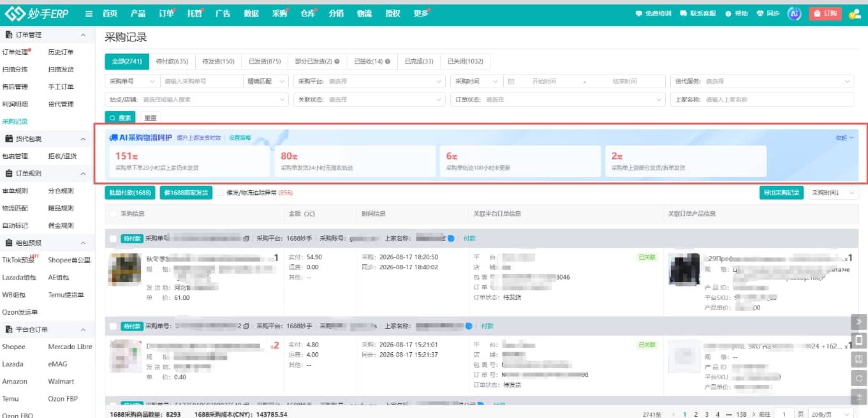Click the floating back-to-top icon
This screenshot has height=418, width=868.
[x=859, y=398]
